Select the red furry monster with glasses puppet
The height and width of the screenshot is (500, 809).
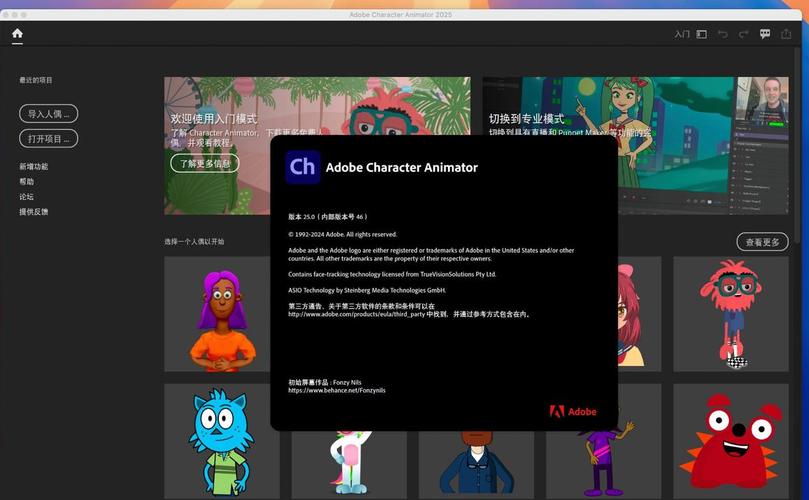tap(731, 314)
